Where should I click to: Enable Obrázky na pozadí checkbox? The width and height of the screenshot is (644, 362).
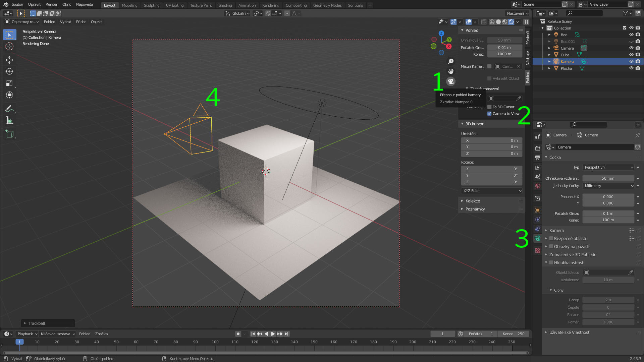pos(551,246)
